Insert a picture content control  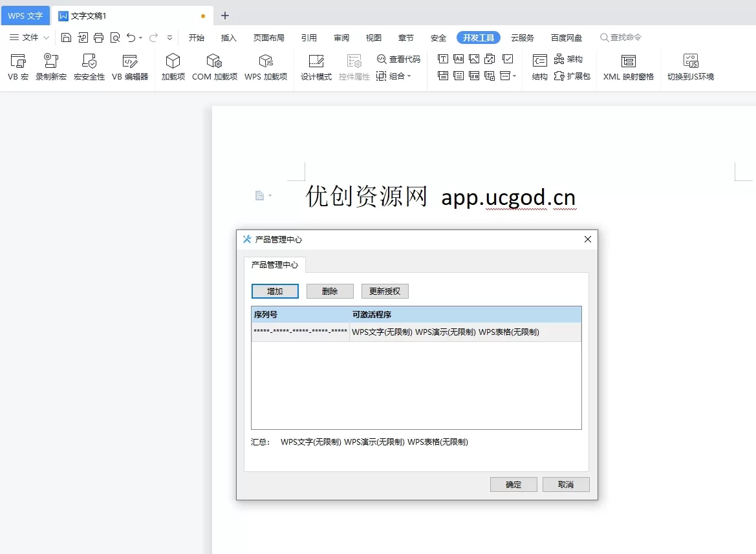click(x=474, y=59)
